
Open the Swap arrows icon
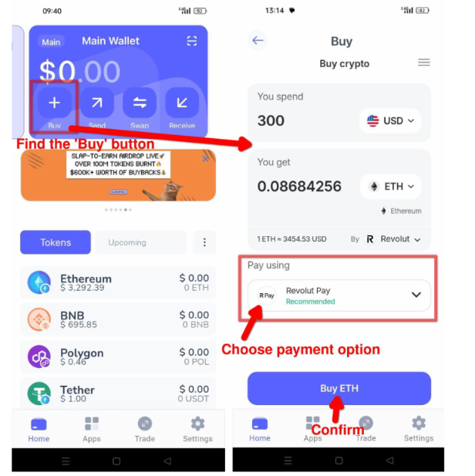(x=140, y=103)
